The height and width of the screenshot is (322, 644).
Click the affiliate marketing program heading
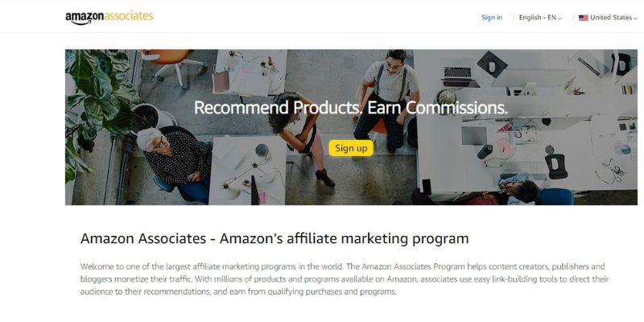[275, 238]
